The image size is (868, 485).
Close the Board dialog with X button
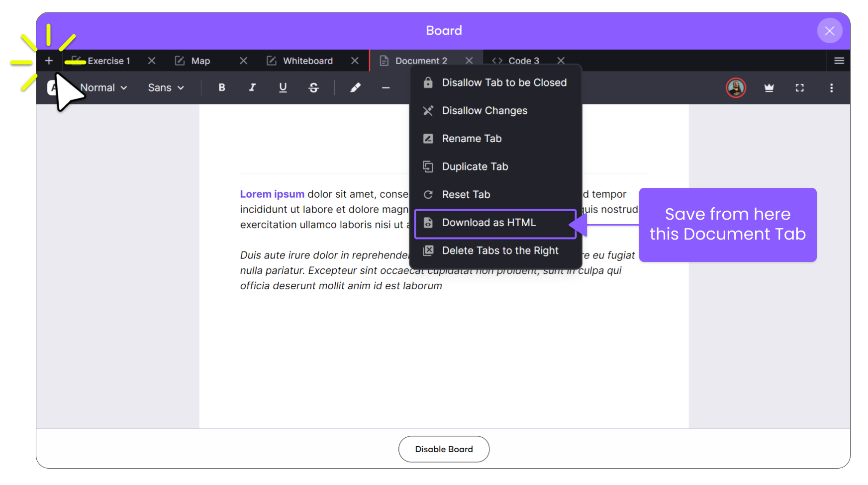point(830,31)
